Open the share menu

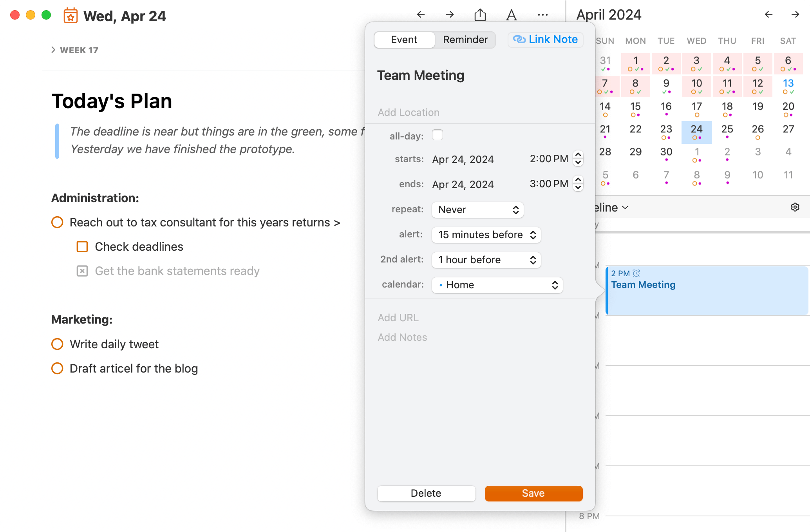tap(480, 14)
